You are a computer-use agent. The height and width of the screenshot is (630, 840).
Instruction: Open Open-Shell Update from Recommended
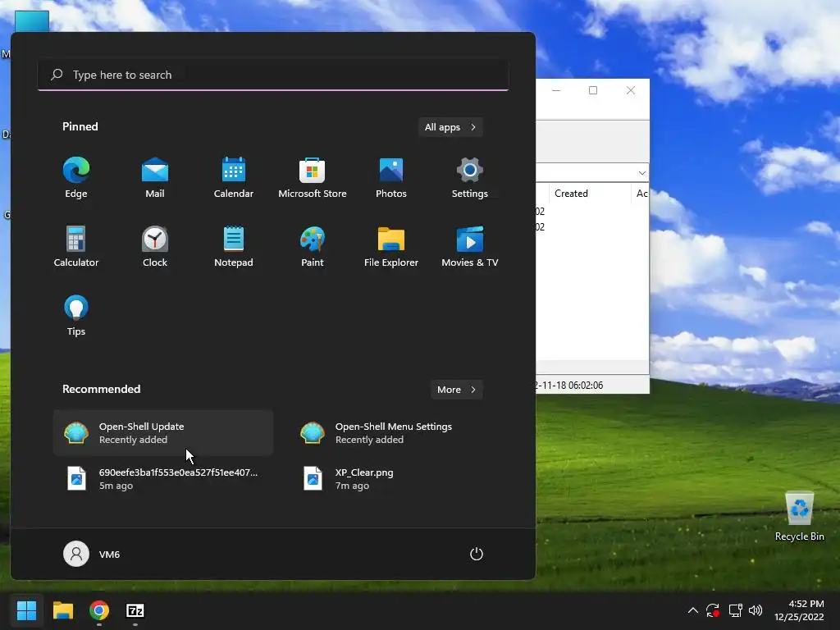pyautogui.click(x=163, y=433)
